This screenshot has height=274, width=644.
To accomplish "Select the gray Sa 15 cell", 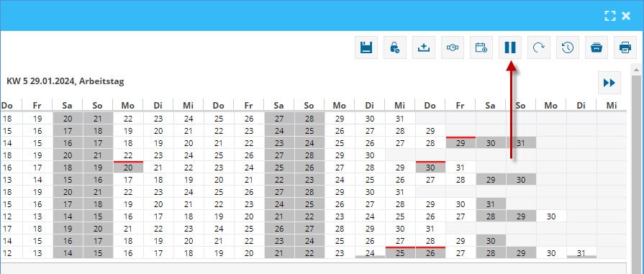I will pos(68,180).
